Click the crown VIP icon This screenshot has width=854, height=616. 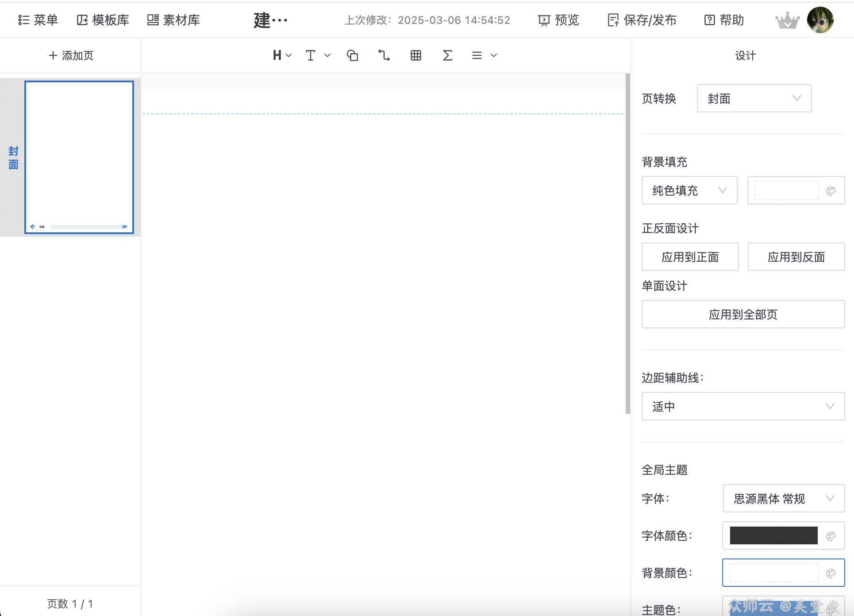(x=787, y=20)
